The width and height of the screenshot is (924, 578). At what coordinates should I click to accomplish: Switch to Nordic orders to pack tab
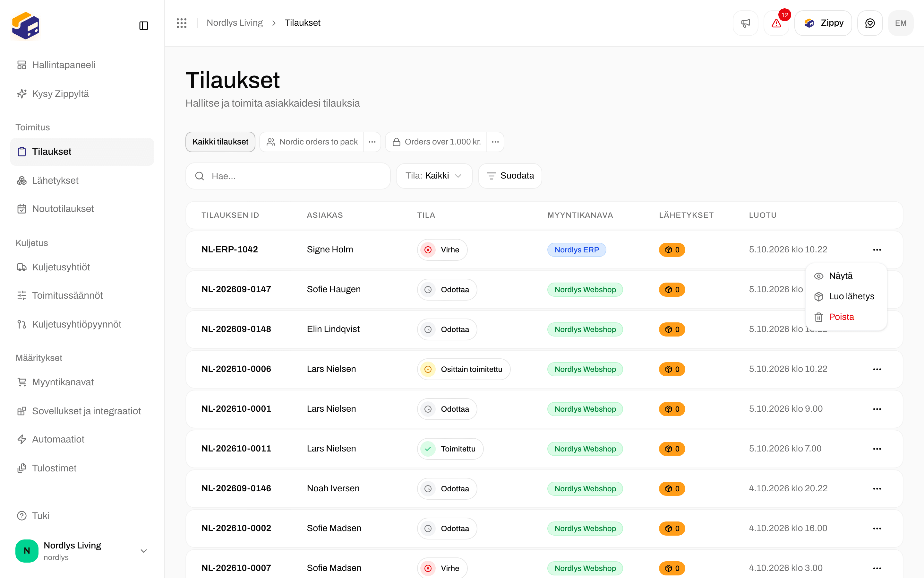coord(312,142)
